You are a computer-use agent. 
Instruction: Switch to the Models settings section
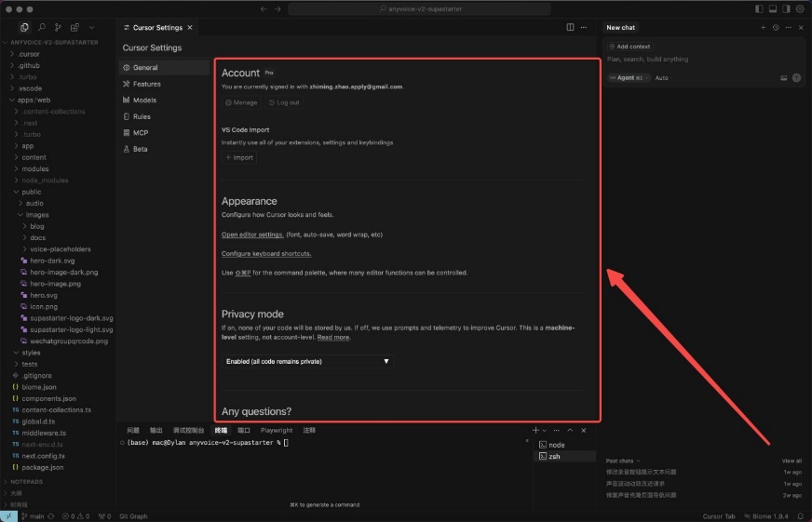click(x=144, y=100)
